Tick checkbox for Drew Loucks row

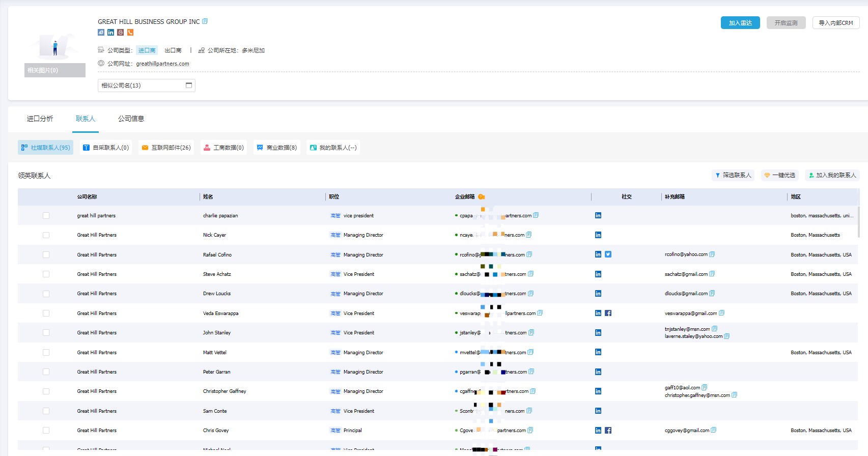tap(46, 294)
